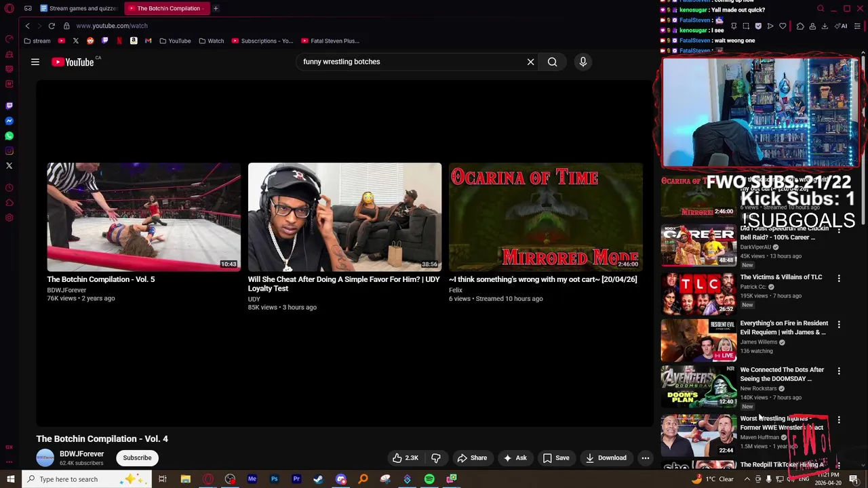Open the Twitch bookmark
Image resolution: width=868 pixels, height=488 pixels.
pyautogui.click(x=104, y=41)
